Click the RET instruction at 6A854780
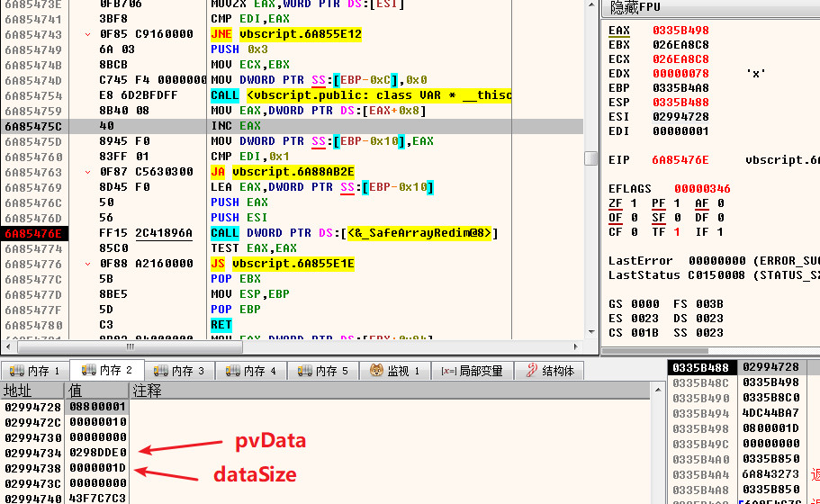Viewport: 820px width, 504px height. [221, 325]
